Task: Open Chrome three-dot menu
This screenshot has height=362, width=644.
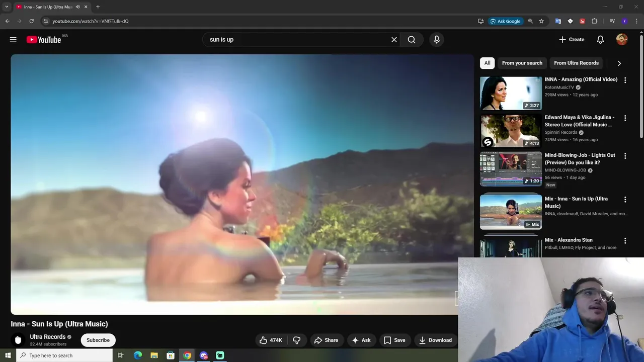Action: pyautogui.click(x=636, y=21)
